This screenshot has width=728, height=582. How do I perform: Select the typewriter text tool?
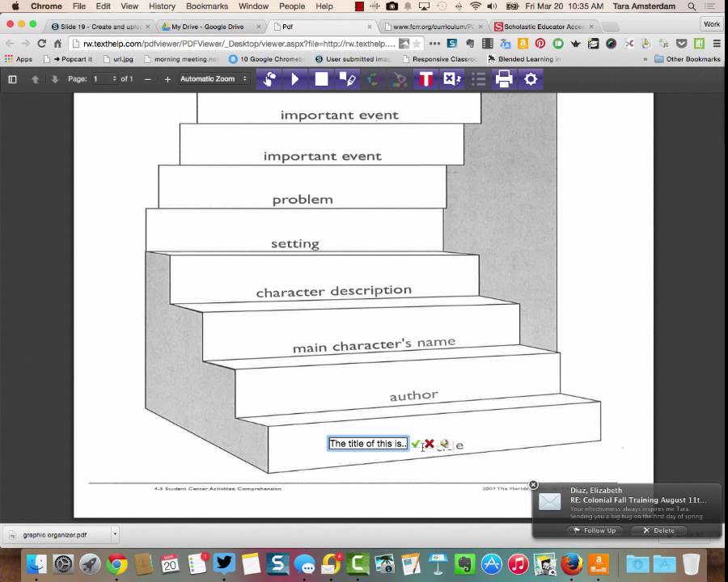pyautogui.click(x=425, y=79)
